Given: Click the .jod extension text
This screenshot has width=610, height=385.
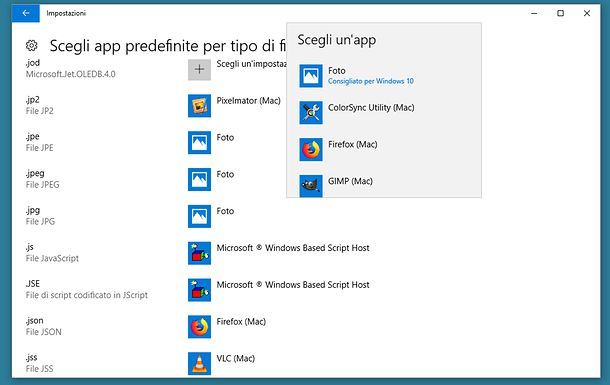Looking at the screenshot, I should (33, 63).
